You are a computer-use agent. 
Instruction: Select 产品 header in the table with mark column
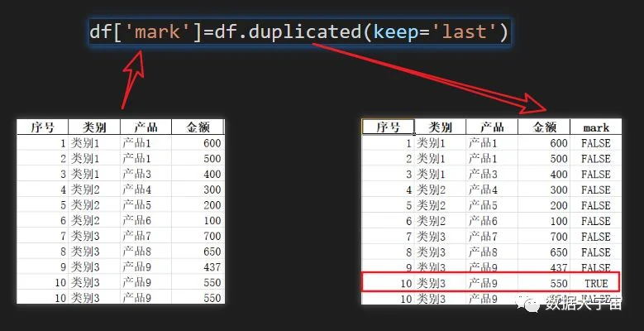(492, 127)
